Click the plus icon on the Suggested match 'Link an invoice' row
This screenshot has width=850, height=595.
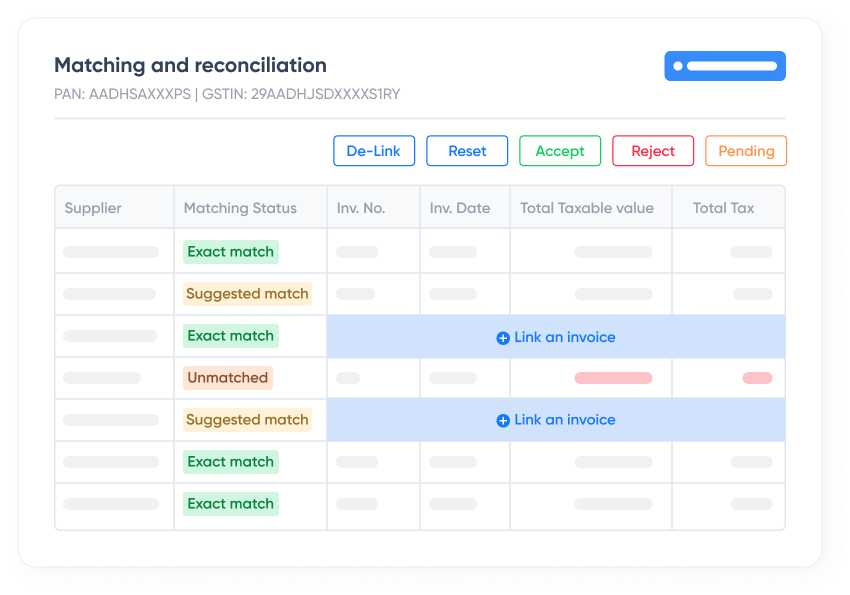click(504, 420)
